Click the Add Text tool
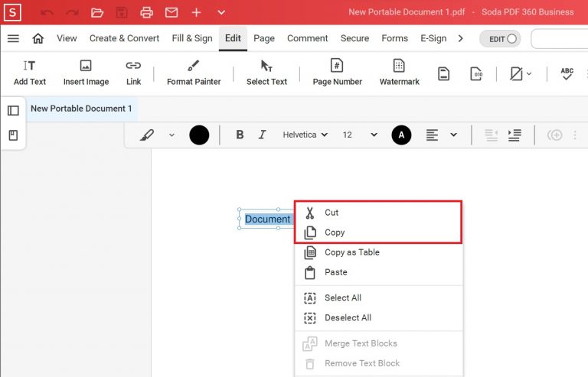Viewport: 588px width, 377px height. (30, 73)
